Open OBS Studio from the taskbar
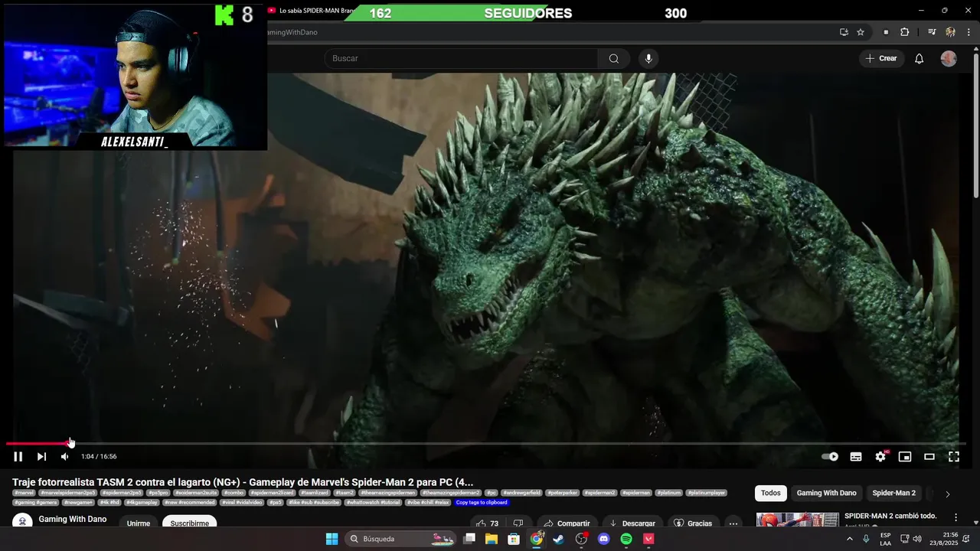Screen dimensions: 980x551 pos(582,540)
